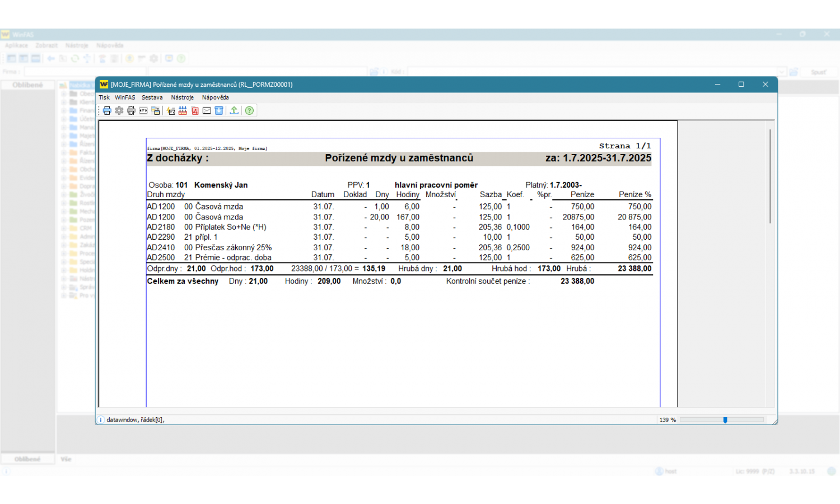Click the resize grip at window corner
The width and height of the screenshot is (840, 504).
pos(774,422)
